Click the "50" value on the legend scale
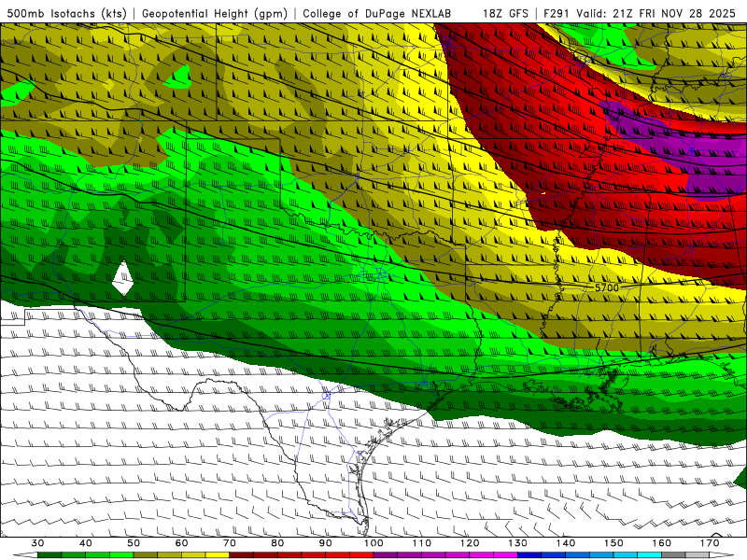Image resolution: width=747 pixels, height=560 pixels. pos(134,543)
